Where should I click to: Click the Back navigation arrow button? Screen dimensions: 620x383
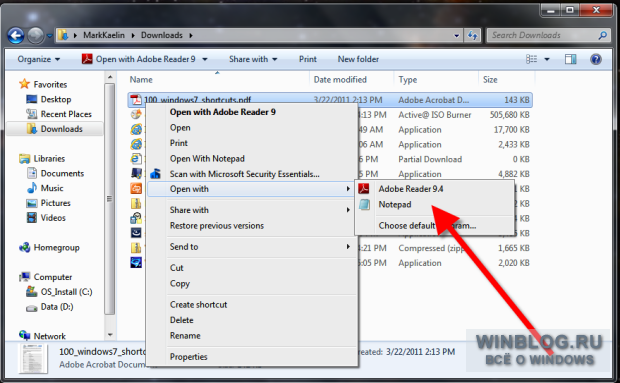point(16,36)
